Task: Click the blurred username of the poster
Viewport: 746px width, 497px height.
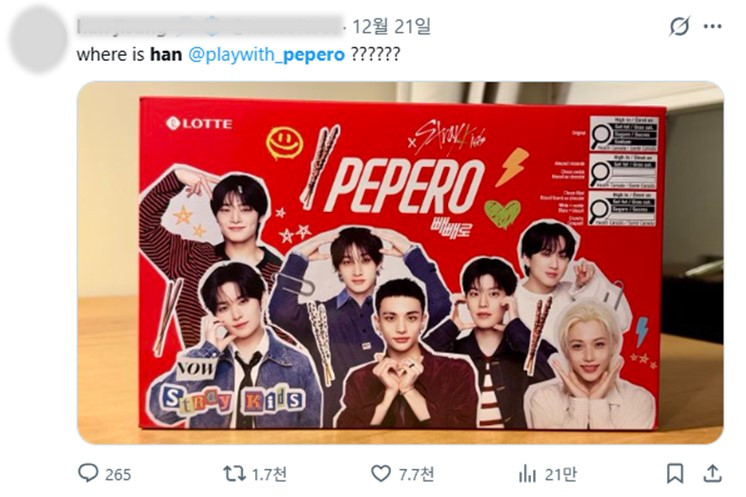Action: click(209, 26)
